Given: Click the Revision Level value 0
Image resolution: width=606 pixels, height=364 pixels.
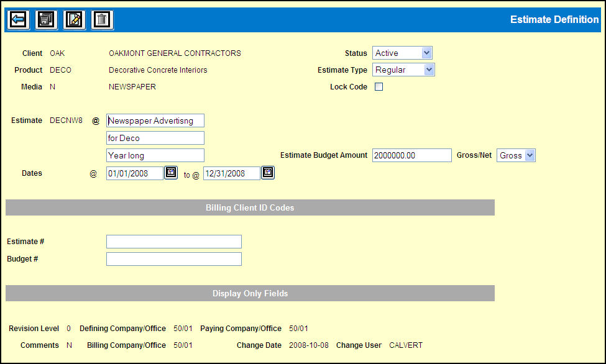Looking at the screenshot, I should [68, 329].
